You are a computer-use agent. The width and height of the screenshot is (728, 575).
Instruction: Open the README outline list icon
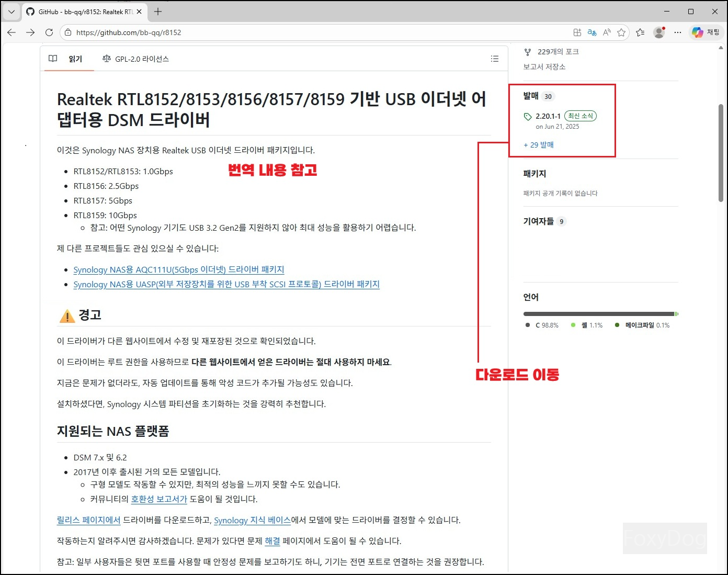[x=495, y=59]
